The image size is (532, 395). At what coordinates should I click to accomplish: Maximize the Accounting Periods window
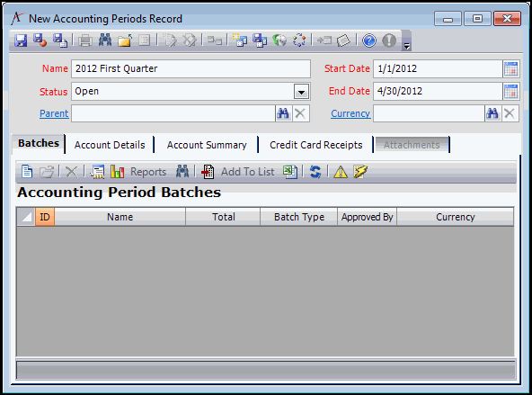[477, 19]
